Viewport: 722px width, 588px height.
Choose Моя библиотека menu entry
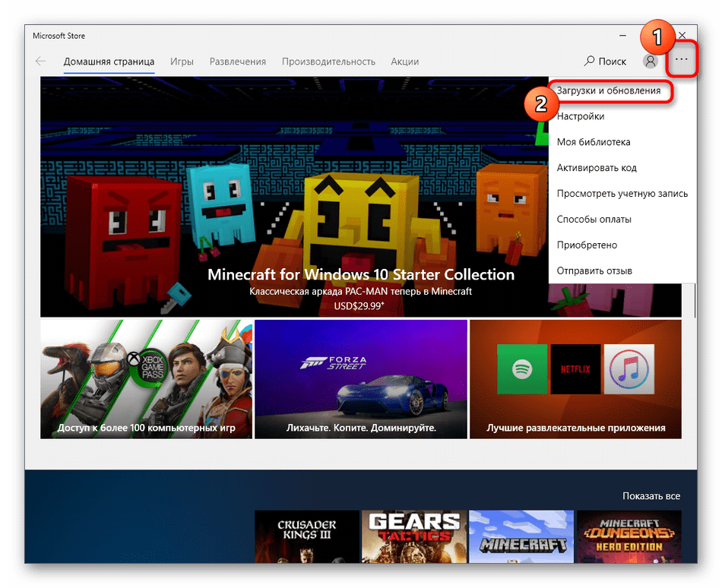[x=593, y=142]
